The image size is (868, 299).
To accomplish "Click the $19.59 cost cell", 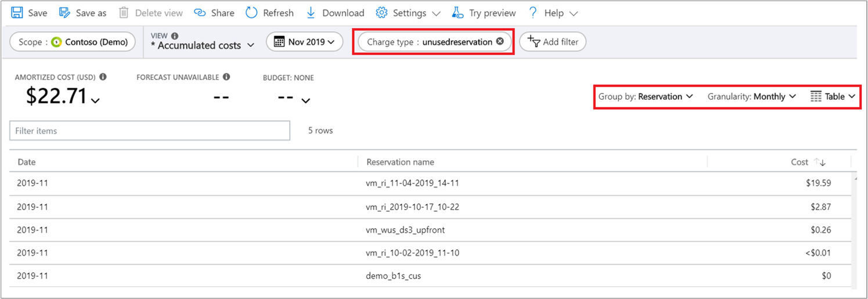I will [x=818, y=183].
